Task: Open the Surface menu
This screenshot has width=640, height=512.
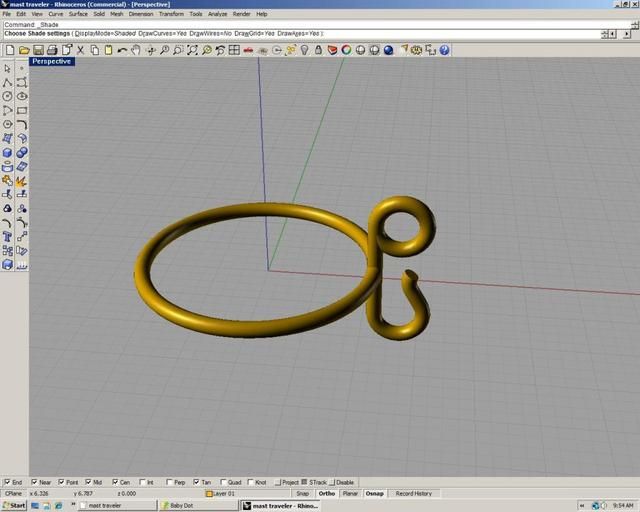Action: point(78,14)
